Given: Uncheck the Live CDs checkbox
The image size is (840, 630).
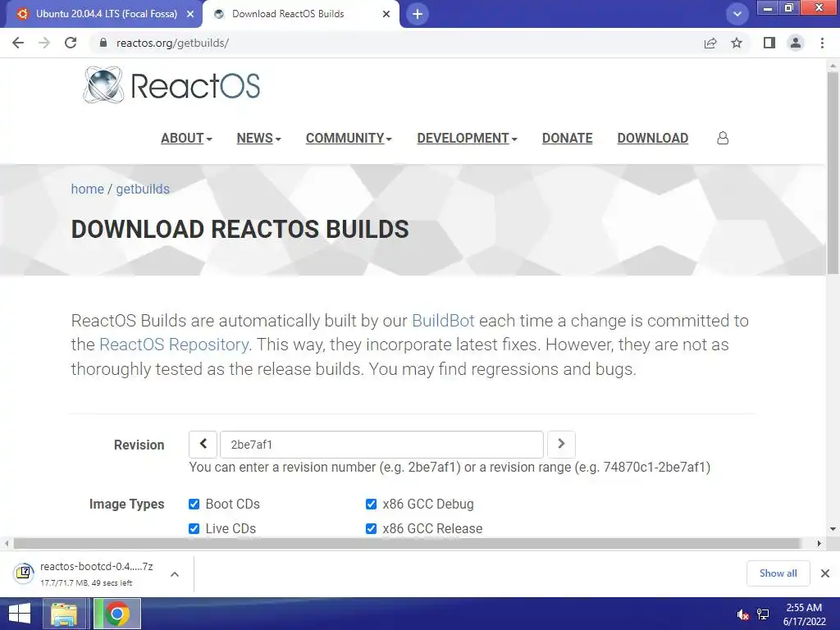Looking at the screenshot, I should pos(194,529).
